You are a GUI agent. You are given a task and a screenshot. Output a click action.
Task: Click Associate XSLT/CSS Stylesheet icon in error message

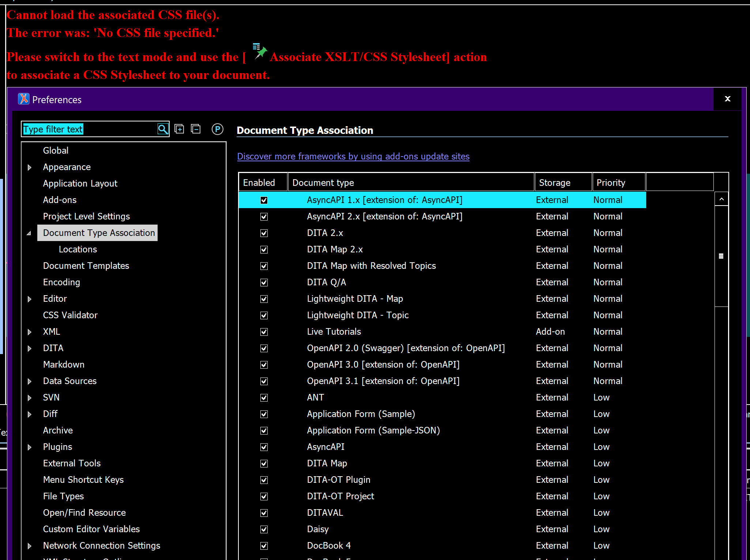[260, 51]
